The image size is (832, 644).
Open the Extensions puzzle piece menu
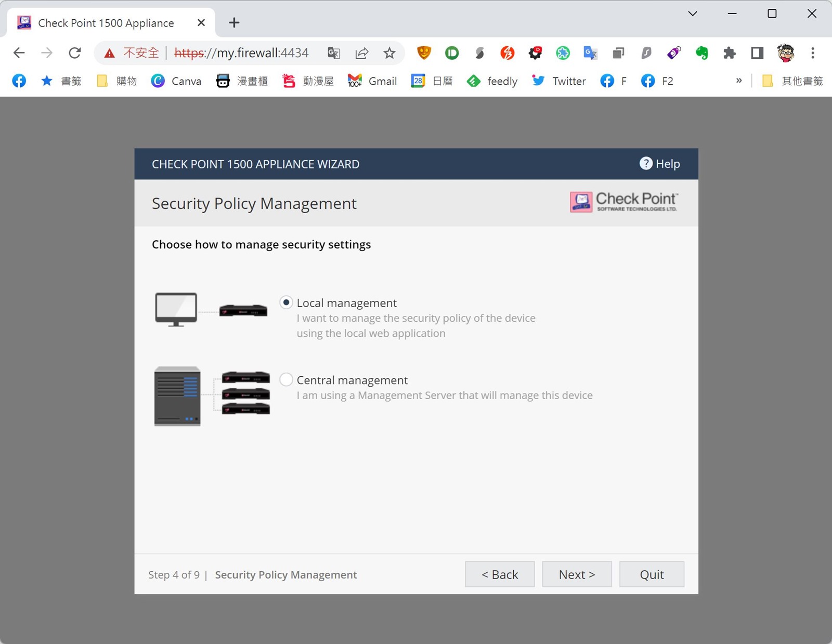[730, 53]
